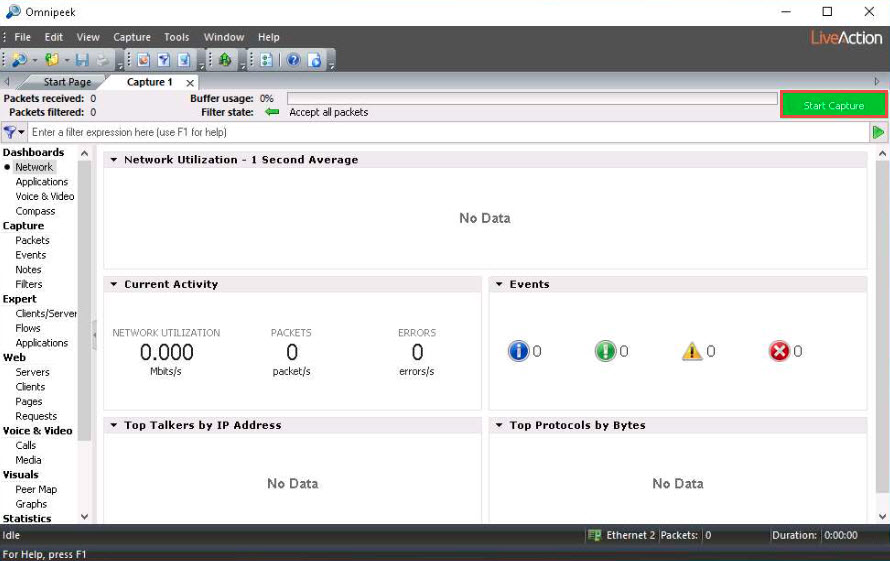This screenshot has width=890, height=561.
Task: Click the filter expression input field
Action: (448, 132)
